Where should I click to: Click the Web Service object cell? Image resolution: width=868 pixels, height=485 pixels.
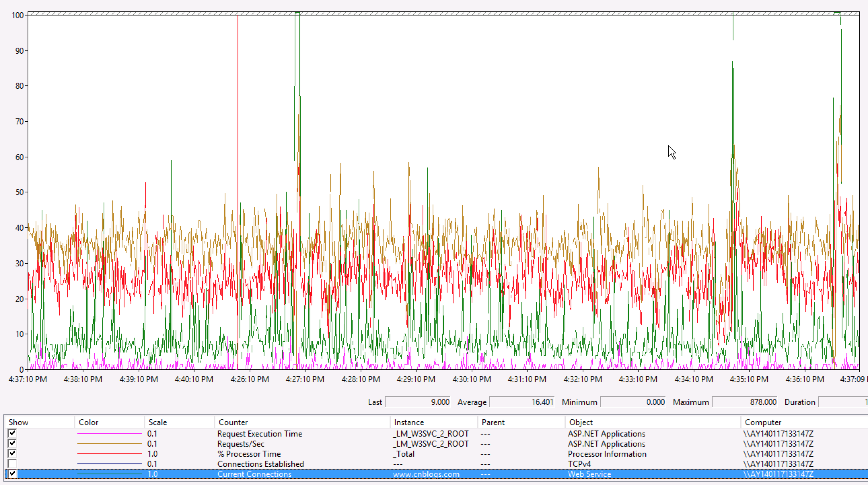[x=589, y=474]
